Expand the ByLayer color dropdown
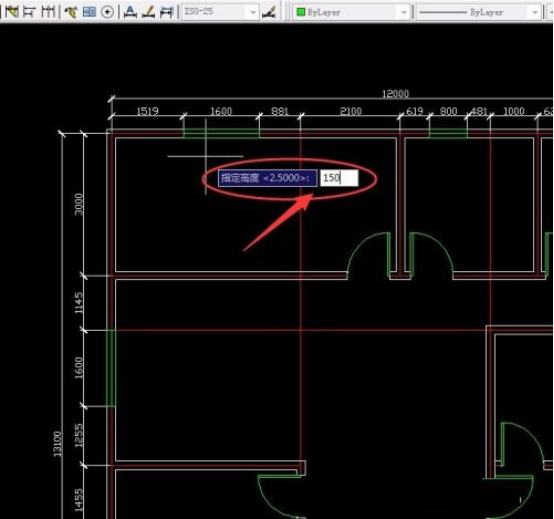 coord(404,12)
